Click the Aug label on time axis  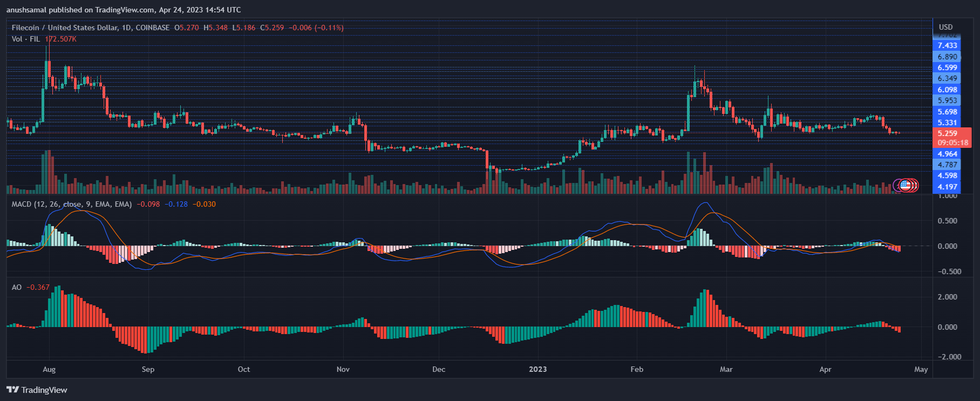point(49,369)
